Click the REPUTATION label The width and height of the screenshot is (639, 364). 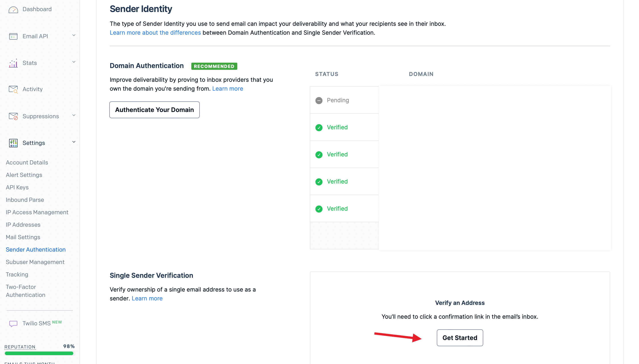tap(20, 347)
